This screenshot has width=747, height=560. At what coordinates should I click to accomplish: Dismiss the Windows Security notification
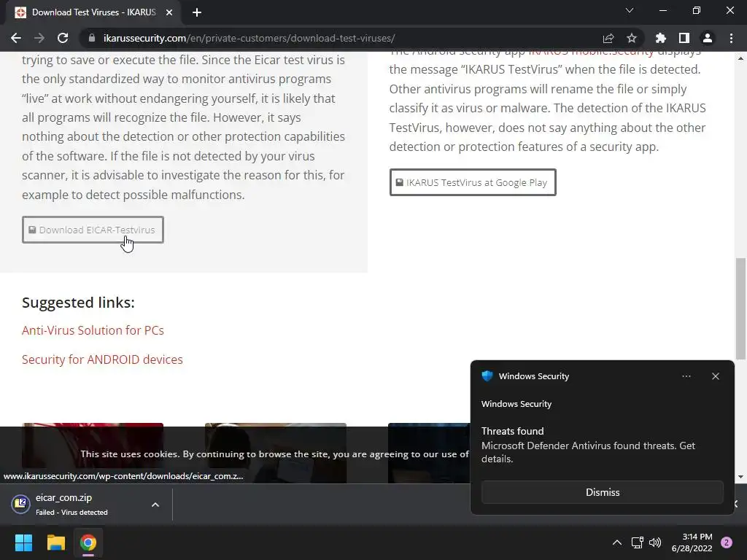[602, 492]
